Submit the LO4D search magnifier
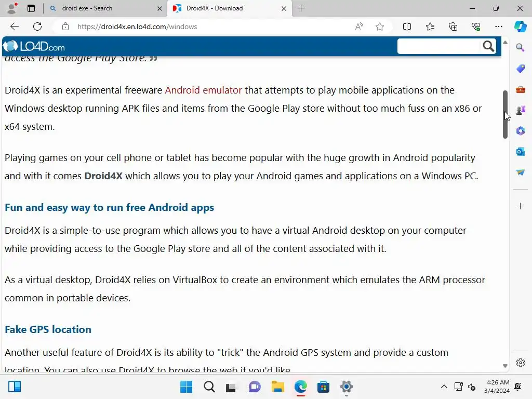This screenshot has width=532, height=399. (x=488, y=46)
